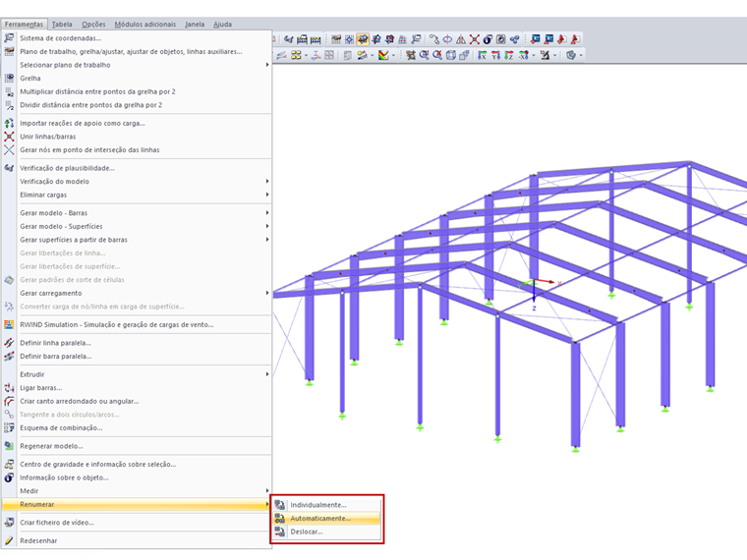Select the mirror tool toolbar icon
The height and width of the screenshot is (560, 747).
click(x=461, y=39)
